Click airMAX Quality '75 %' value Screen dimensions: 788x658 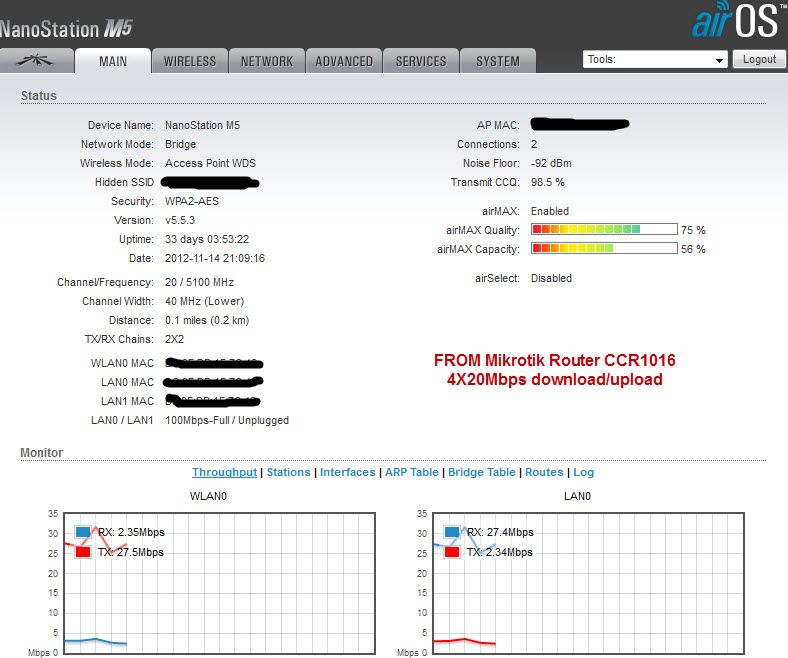(693, 230)
